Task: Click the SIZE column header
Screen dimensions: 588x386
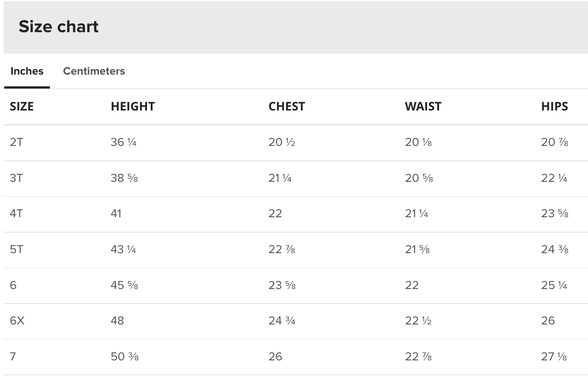Action: [x=22, y=106]
